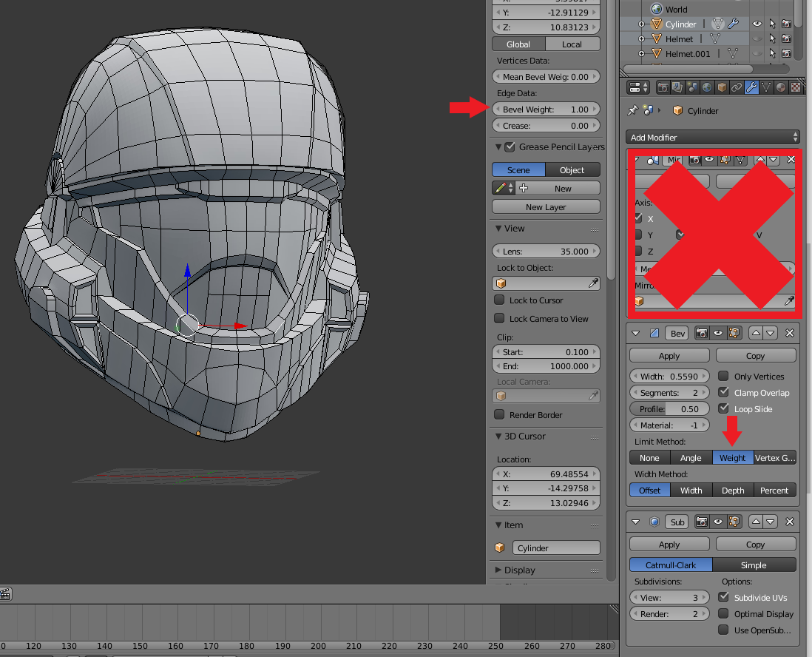Image resolution: width=812 pixels, height=657 pixels.
Task: Disable Loop Slide checkbox
Action: pyautogui.click(x=723, y=408)
